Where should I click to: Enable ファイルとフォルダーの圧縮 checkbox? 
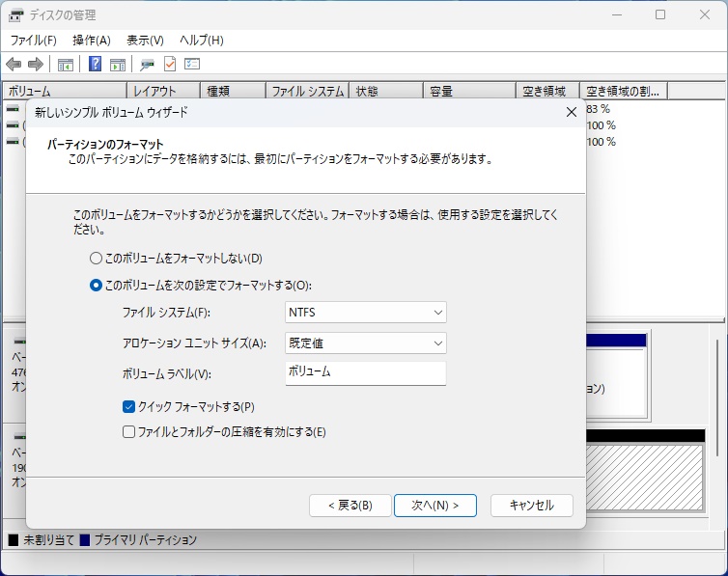click(x=129, y=432)
